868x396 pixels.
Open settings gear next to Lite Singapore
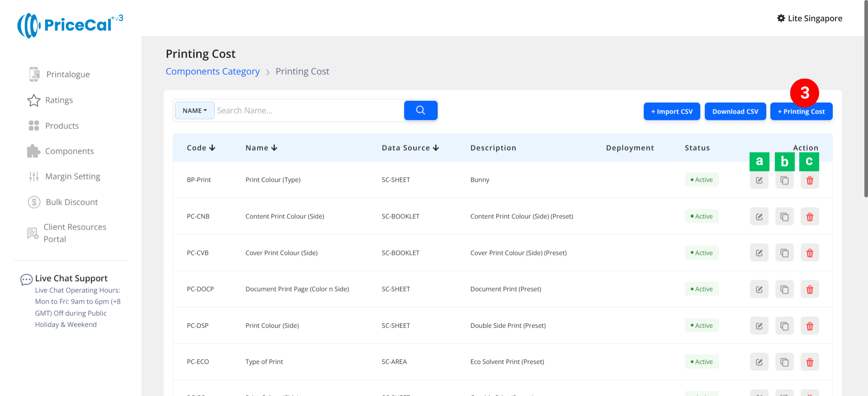click(781, 19)
